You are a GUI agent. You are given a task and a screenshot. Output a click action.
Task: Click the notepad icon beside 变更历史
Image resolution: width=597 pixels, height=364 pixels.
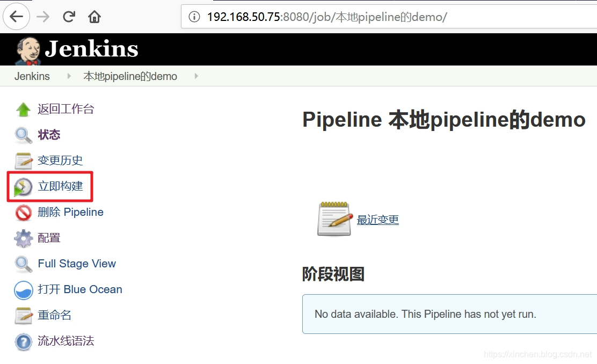tap(23, 161)
